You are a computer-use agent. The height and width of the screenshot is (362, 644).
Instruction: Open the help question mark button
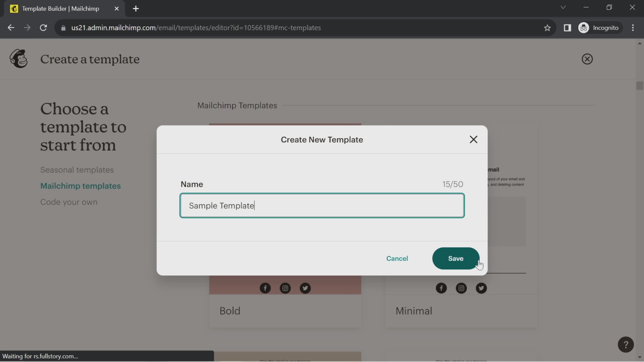626,345
